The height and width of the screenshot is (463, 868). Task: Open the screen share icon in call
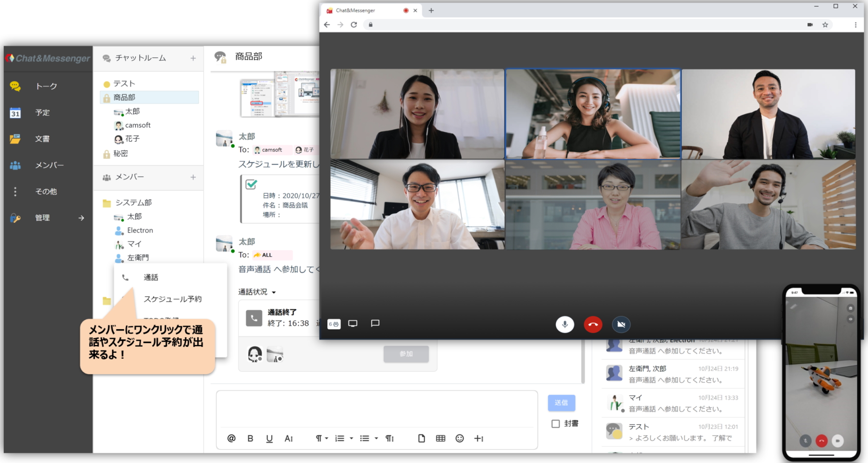(353, 324)
